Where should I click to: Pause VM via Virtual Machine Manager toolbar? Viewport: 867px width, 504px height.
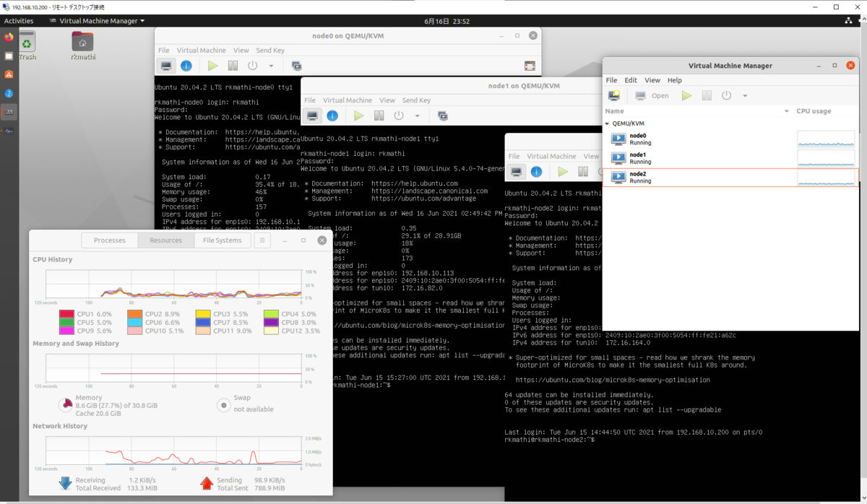coord(707,95)
